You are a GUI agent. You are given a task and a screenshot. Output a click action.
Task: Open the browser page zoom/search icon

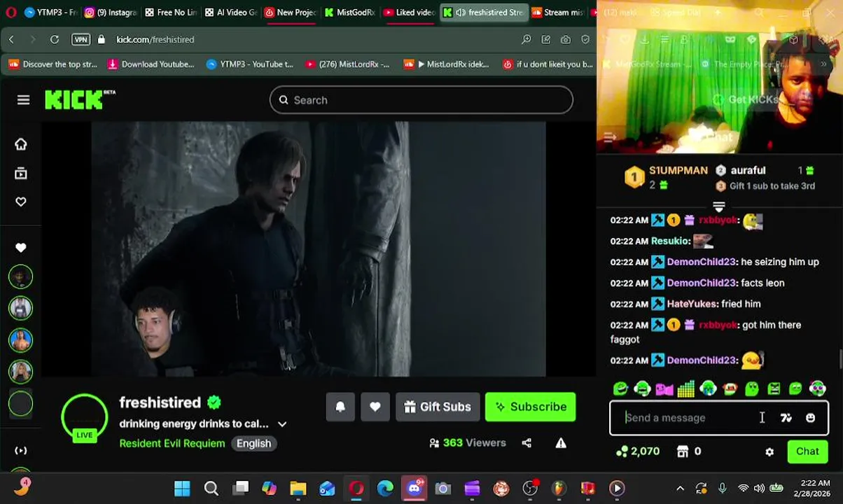pos(526,40)
